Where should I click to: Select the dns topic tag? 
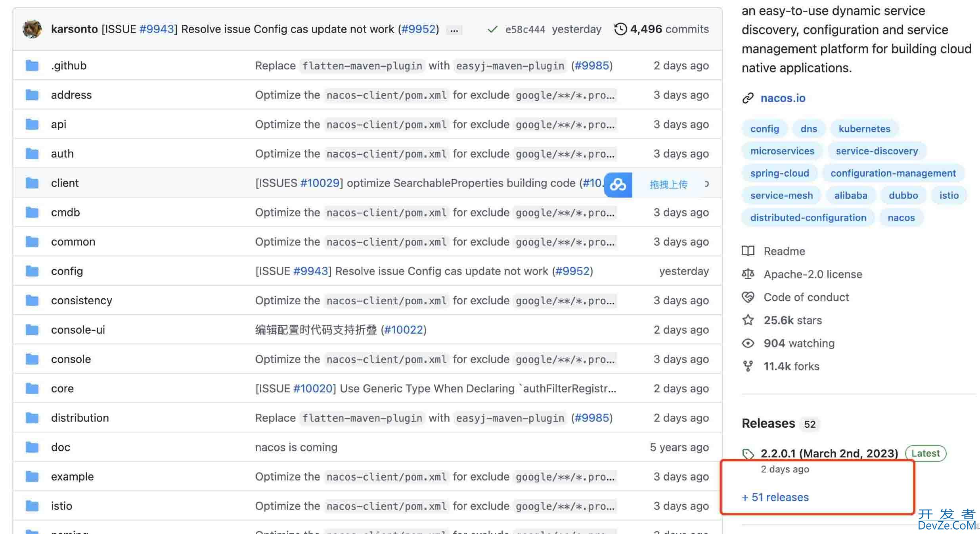click(809, 129)
